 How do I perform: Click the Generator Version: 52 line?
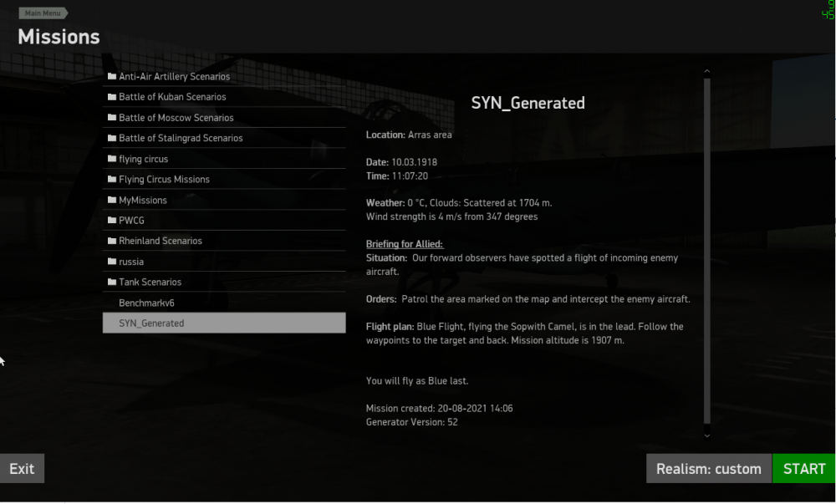(411, 422)
